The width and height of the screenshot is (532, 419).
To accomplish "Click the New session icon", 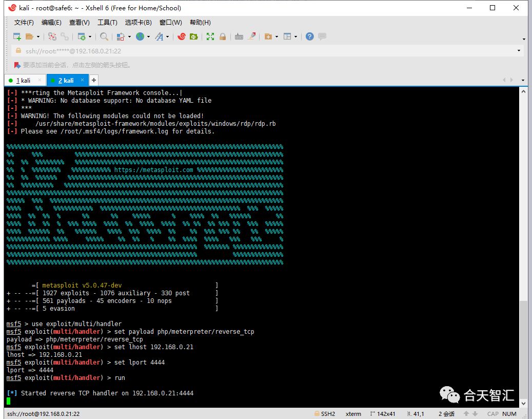I will 17,36.
